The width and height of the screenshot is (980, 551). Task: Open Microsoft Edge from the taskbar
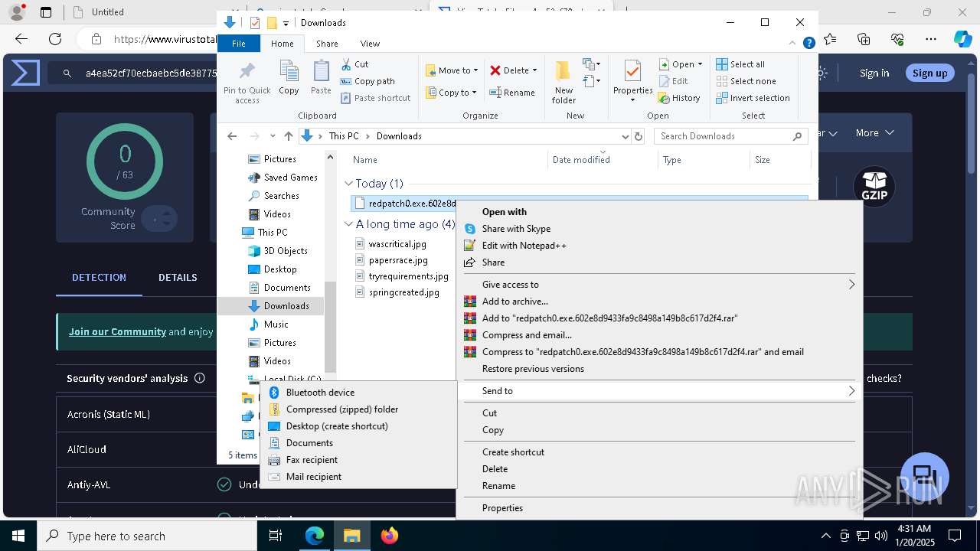pos(315,536)
